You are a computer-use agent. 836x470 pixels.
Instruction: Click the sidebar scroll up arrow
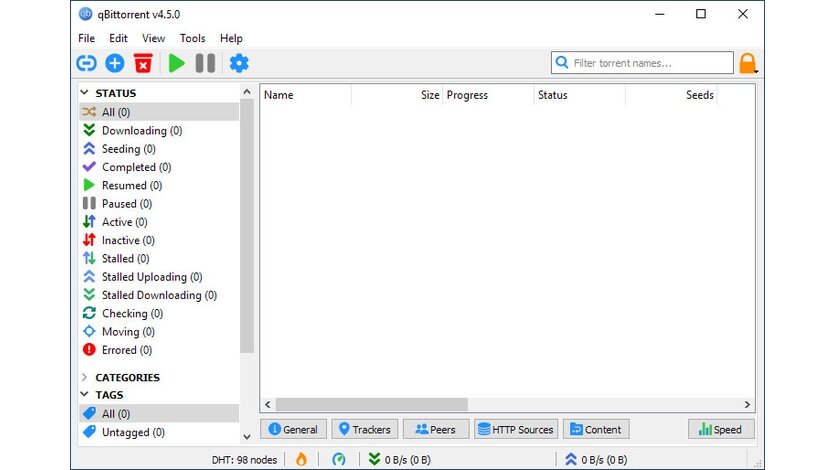tap(247, 92)
